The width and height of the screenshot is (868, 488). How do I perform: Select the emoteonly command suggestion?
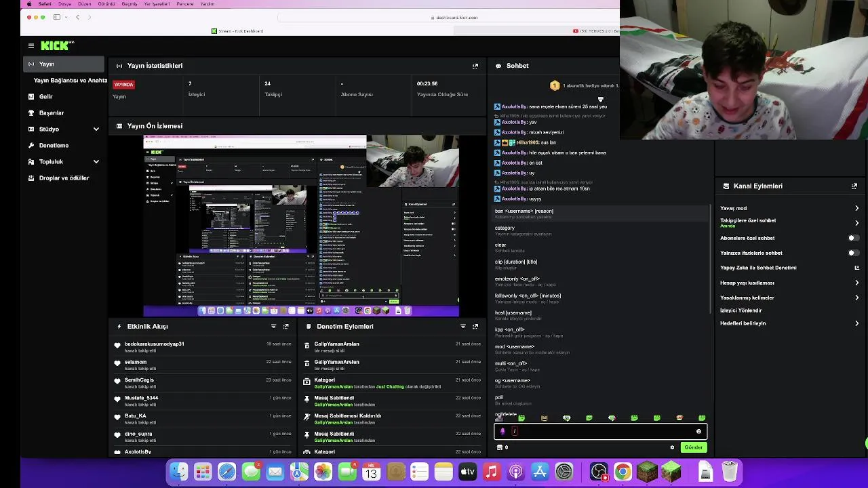point(599,281)
